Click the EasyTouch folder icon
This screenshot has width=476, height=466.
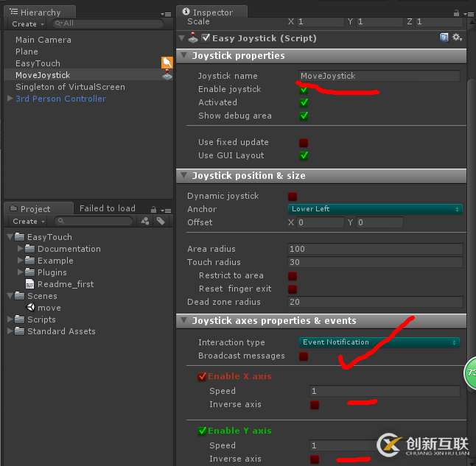point(20,236)
